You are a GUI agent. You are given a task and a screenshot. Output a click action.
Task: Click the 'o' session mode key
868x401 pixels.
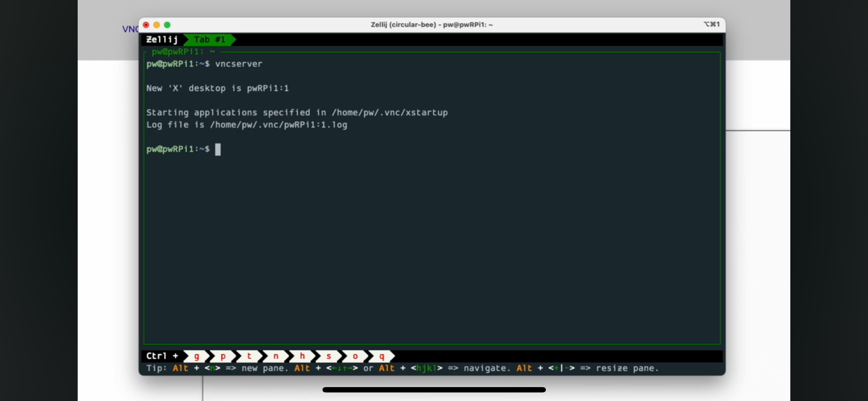(355, 356)
